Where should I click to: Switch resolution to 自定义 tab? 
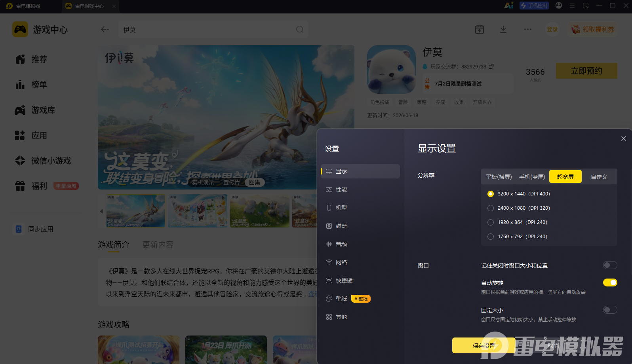(x=599, y=177)
